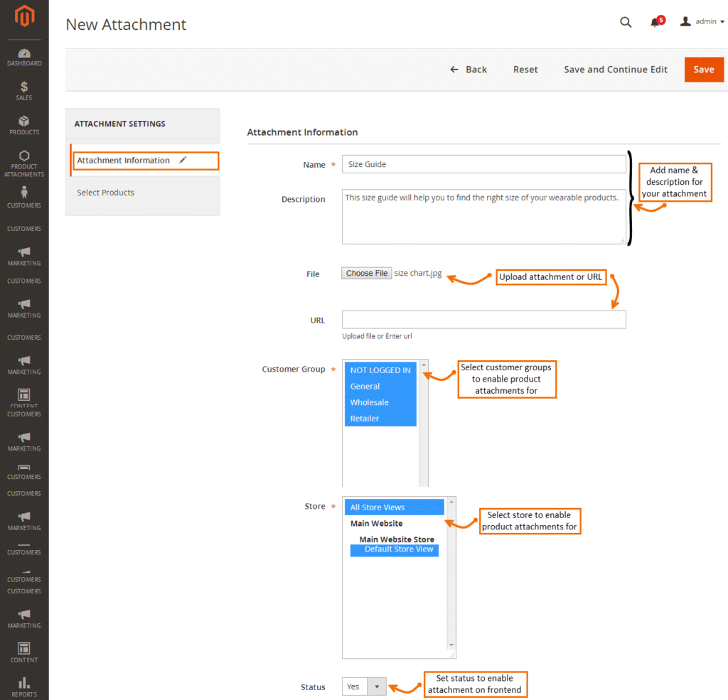Click Choose File to upload attachment
728x700 pixels.
[x=366, y=273]
